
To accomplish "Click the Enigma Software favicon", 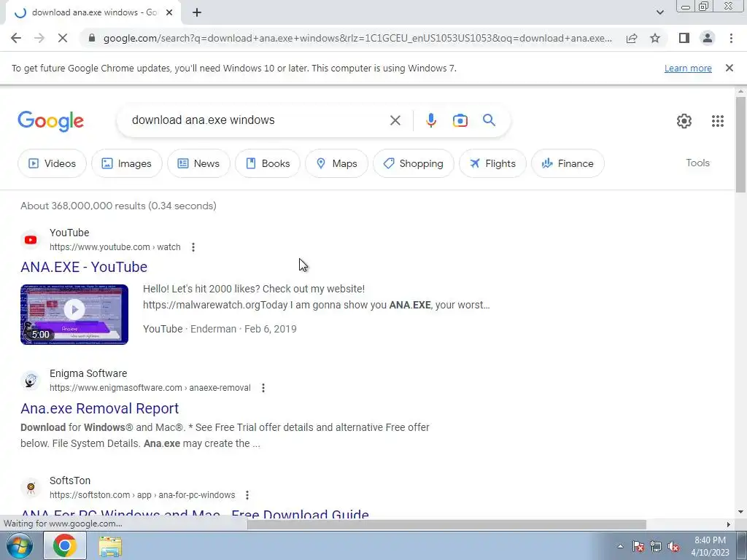I will point(31,381).
